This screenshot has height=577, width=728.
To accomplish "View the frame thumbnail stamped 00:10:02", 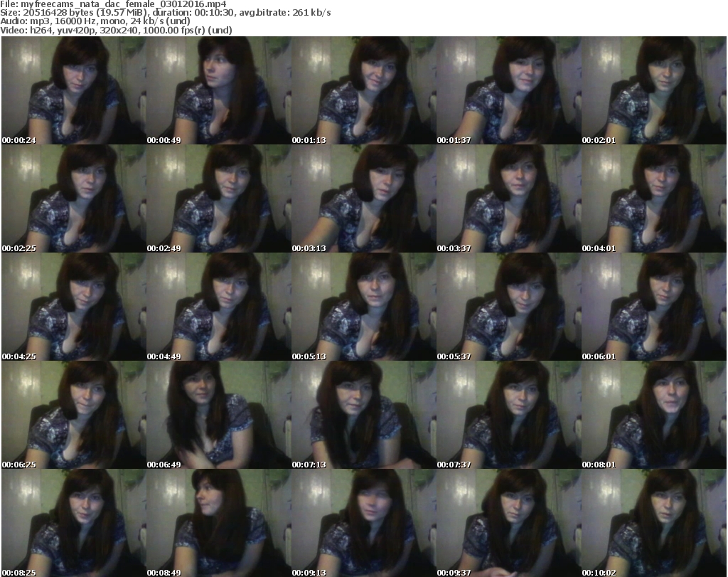I will [654, 523].
